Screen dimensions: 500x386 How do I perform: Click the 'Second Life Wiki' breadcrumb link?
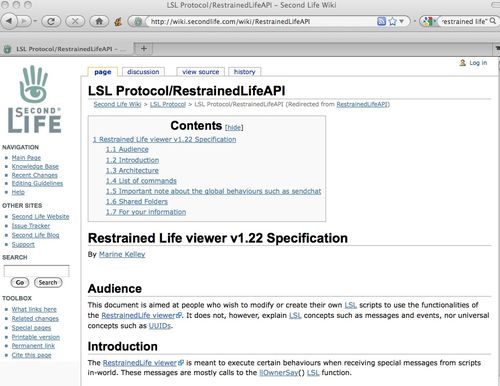tap(117, 104)
